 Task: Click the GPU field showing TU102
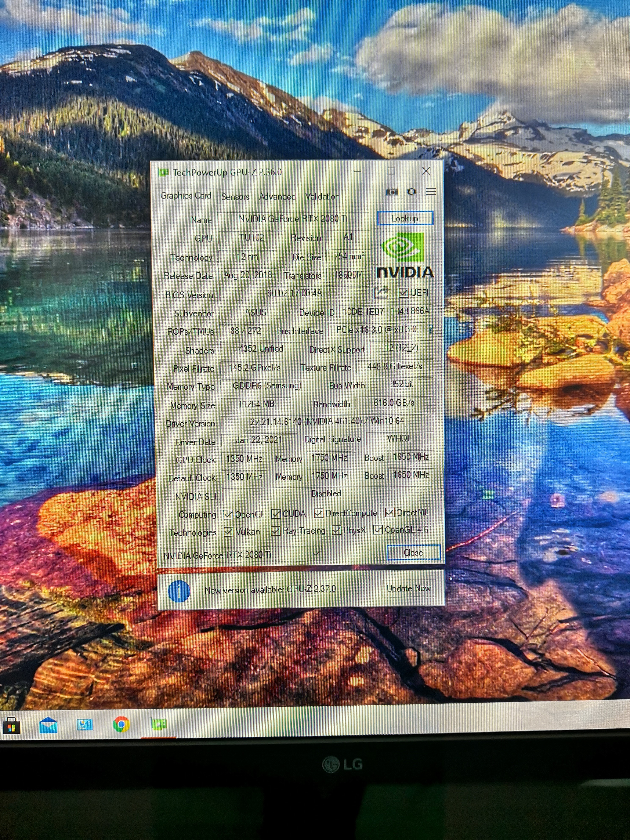251,238
